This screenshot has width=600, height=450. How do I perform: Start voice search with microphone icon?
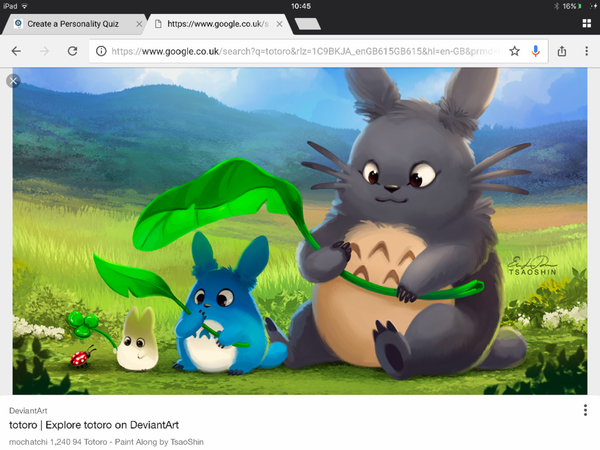[x=536, y=51]
